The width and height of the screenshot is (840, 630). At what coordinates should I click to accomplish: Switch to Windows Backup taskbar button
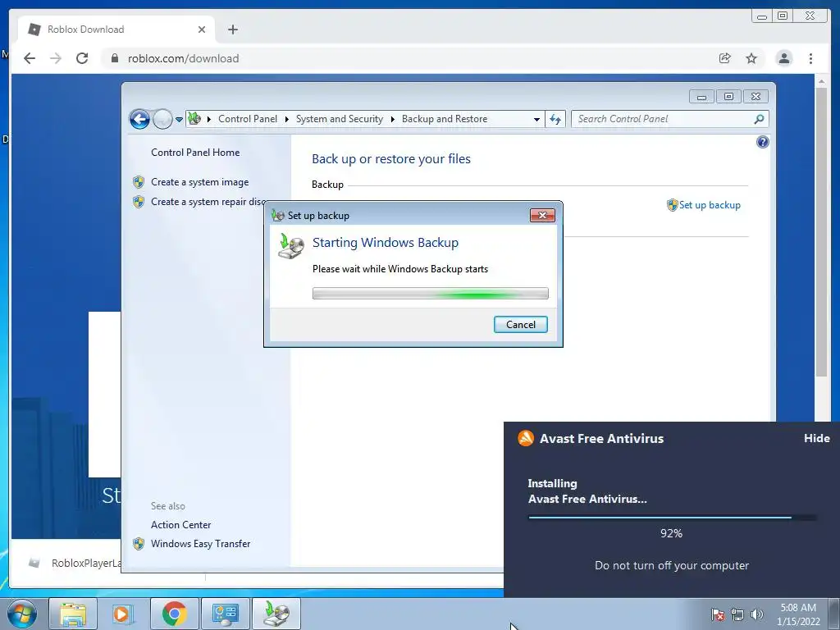276,614
